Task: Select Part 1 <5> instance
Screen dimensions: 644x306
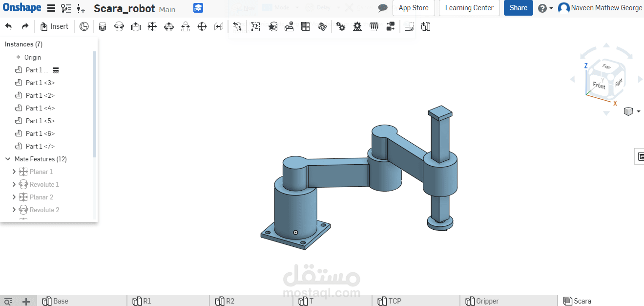Action: pyautogui.click(x=40, y=121)
